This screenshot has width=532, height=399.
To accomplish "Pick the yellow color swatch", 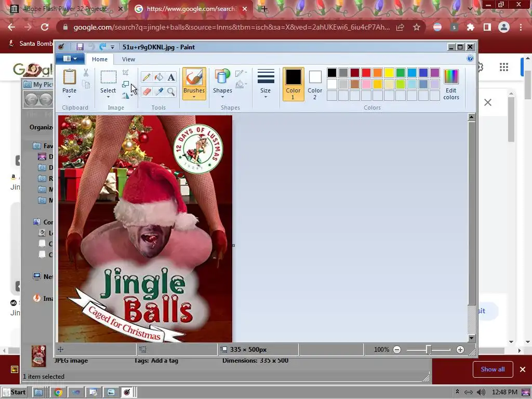I will click(x=389, y=73).
